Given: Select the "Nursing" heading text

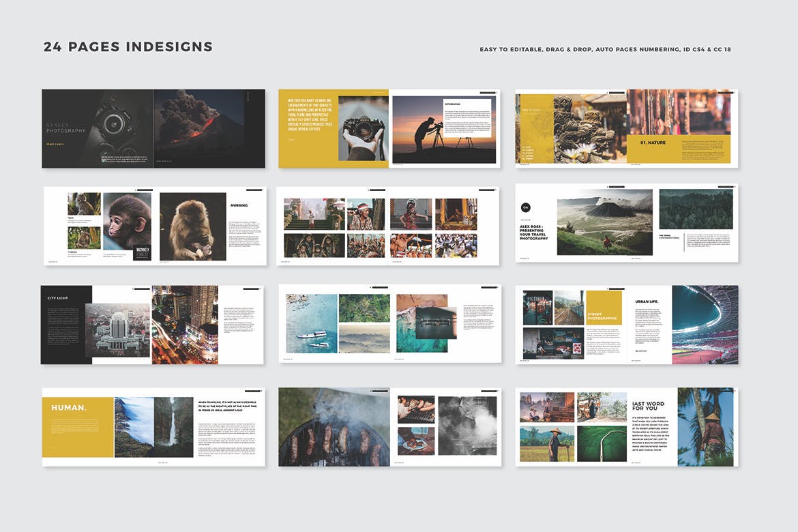Looking at the screenshot, I should [x=239, y=205].
